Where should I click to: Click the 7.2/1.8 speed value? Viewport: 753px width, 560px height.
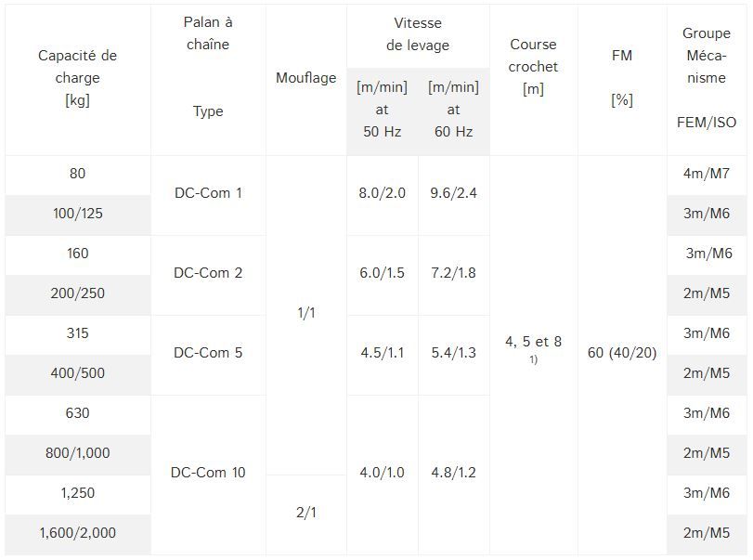[x=453, y=273]
